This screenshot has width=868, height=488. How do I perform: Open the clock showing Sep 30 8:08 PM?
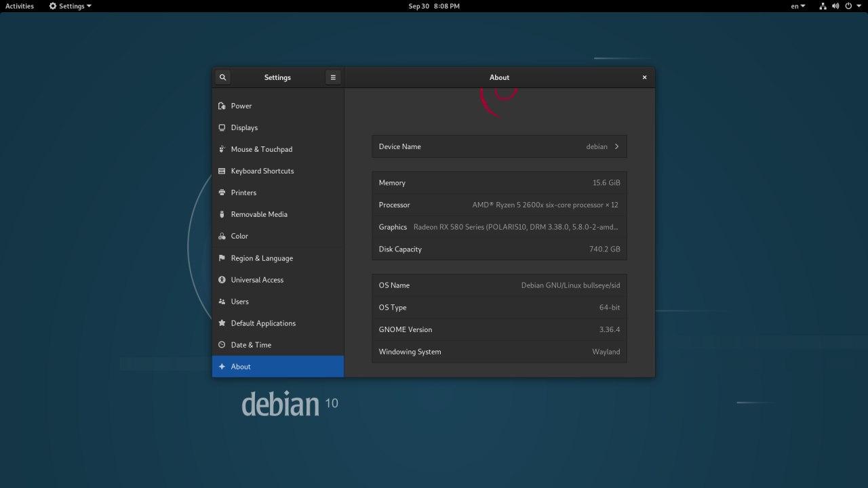[x=434, y=6]
